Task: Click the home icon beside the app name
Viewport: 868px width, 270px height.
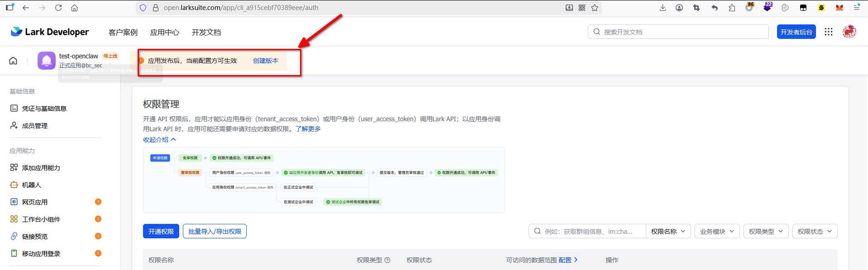Action: point(13,61)
